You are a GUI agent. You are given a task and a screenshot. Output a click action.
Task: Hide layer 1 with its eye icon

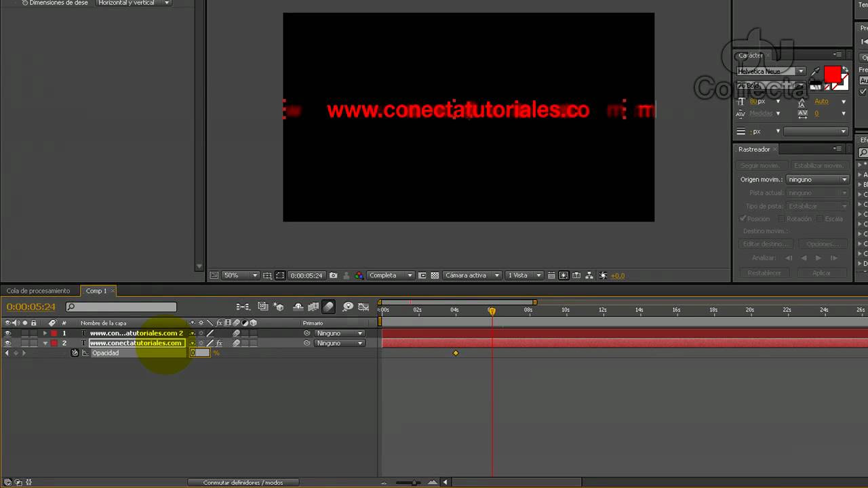7,333
